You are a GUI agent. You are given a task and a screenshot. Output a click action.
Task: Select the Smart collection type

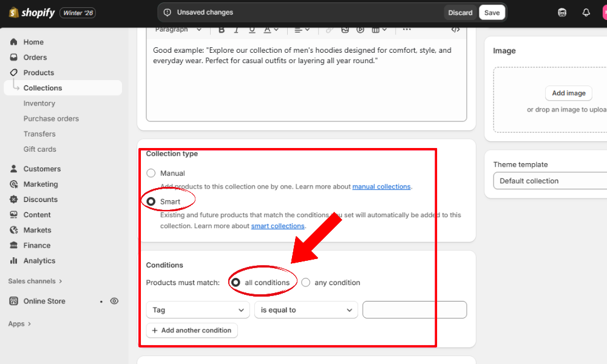click(x=151, y=201)
